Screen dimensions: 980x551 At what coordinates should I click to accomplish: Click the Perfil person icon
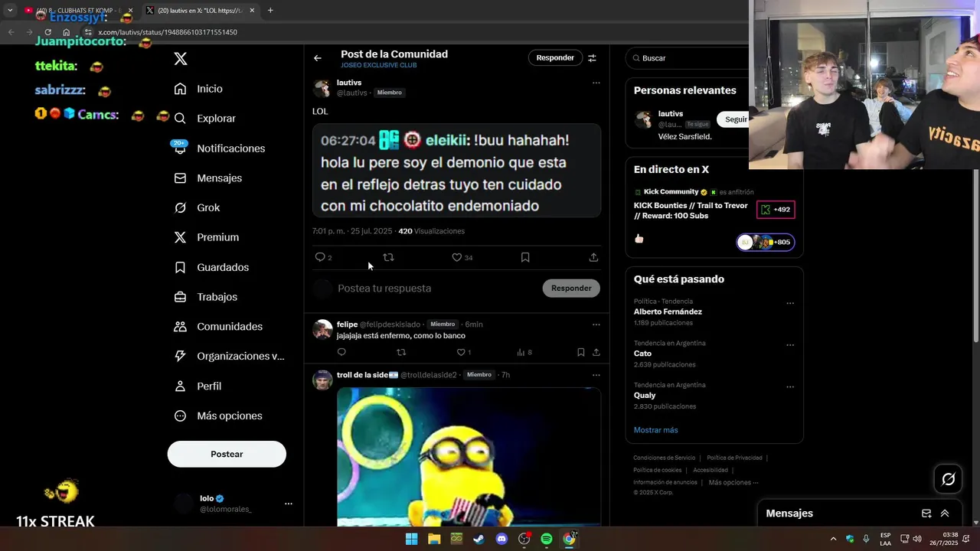click(181, 386)
